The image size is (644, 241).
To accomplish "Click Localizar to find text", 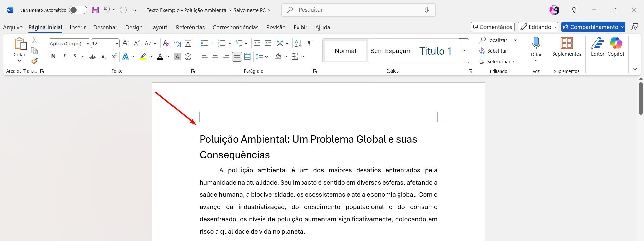I will [x=493, y=40].
